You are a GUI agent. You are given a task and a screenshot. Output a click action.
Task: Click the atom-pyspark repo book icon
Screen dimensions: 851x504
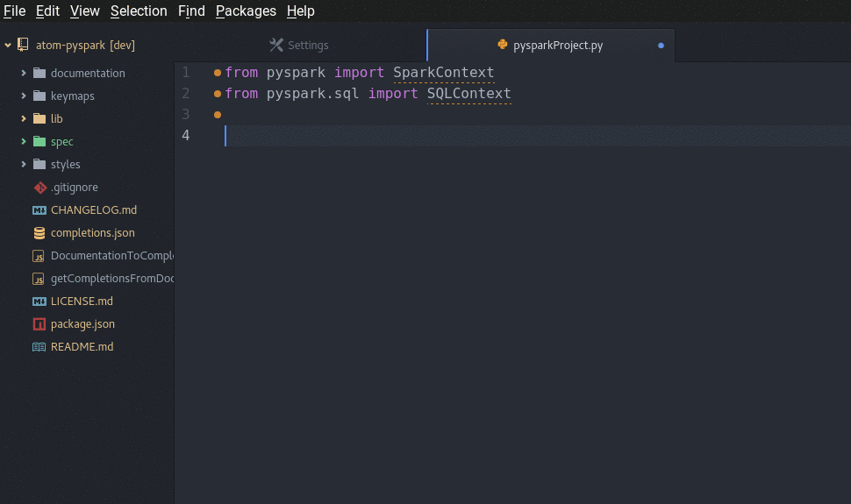(23, 45)
